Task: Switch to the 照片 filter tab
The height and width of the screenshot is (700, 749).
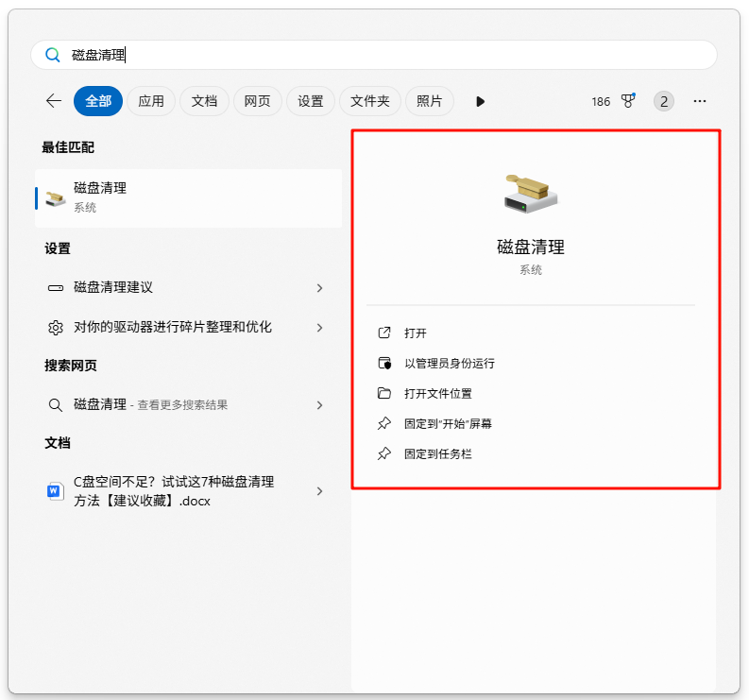Action: coord(430,101)
